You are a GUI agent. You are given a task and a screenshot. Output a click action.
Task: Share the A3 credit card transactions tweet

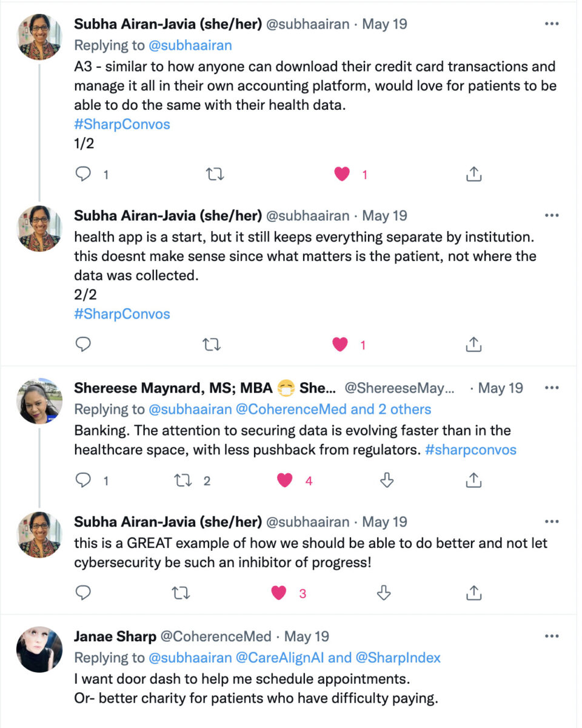tap(473, 175)
